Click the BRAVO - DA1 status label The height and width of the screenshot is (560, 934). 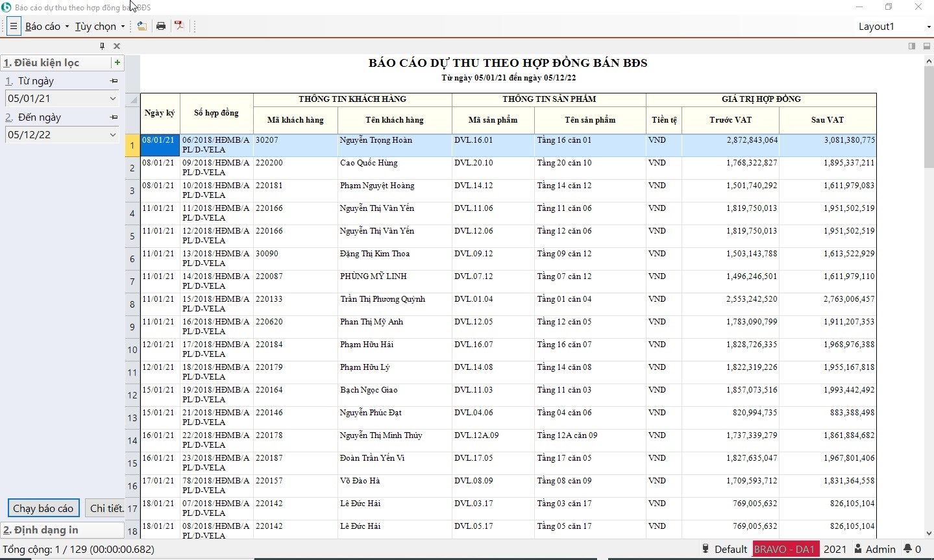coord(785,550)
